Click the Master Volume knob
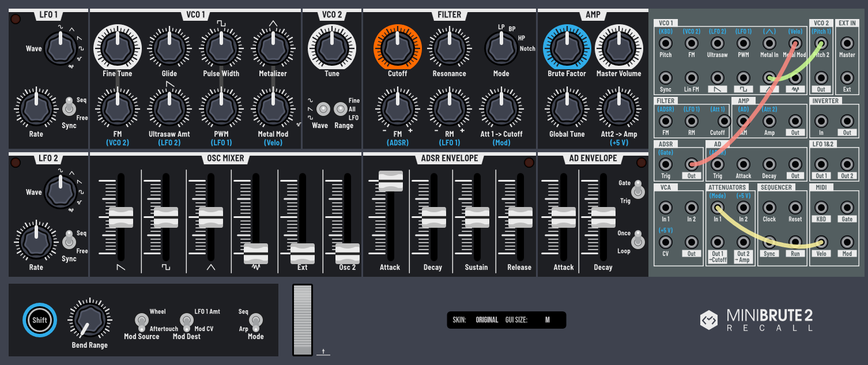Image resolution: width=868 pixels, height=365 pixels. 618,48
